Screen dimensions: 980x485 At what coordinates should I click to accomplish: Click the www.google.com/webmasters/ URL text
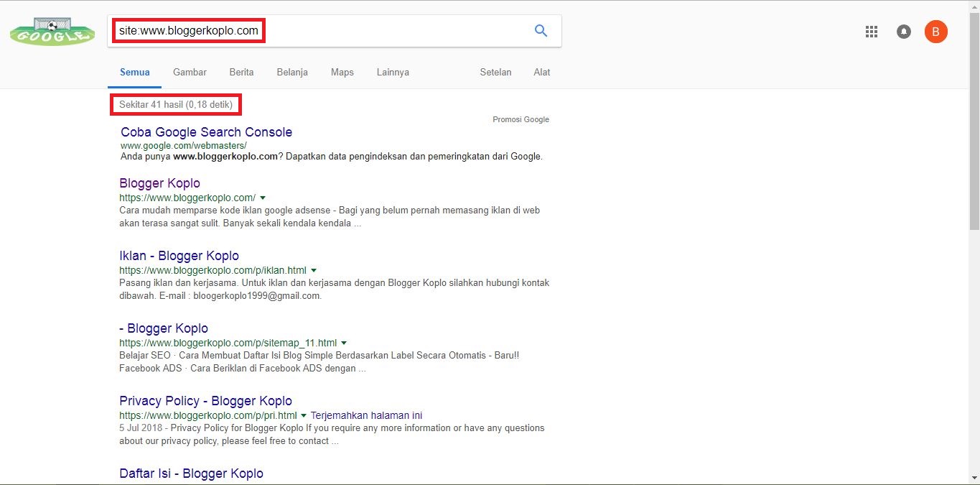click(x=184, y=145)
